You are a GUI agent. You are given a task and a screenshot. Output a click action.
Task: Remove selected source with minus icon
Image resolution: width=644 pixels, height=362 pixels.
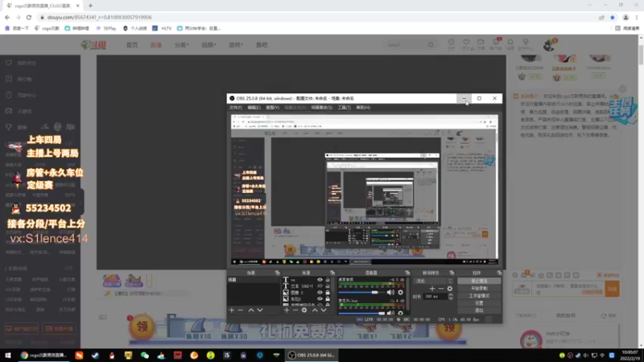pyautogui.click(x=295, y=311)
